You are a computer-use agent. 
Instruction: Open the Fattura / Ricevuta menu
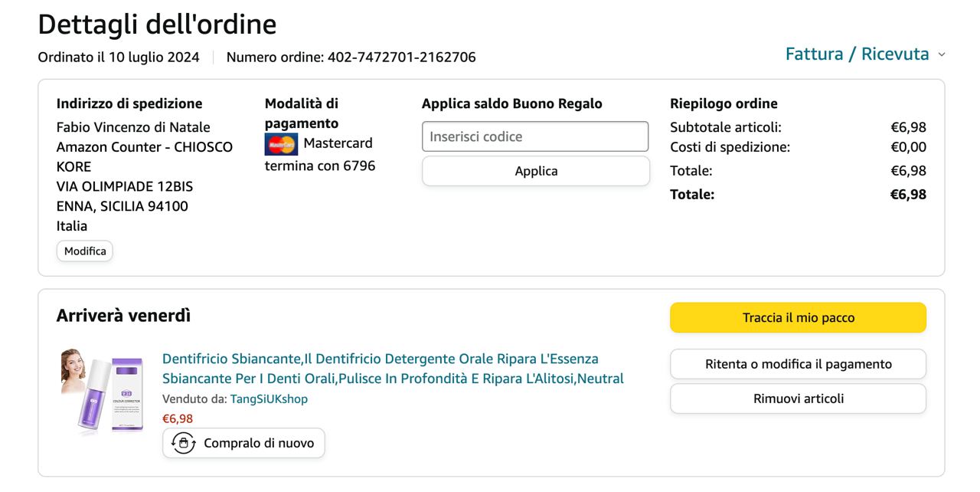[857, 54]
